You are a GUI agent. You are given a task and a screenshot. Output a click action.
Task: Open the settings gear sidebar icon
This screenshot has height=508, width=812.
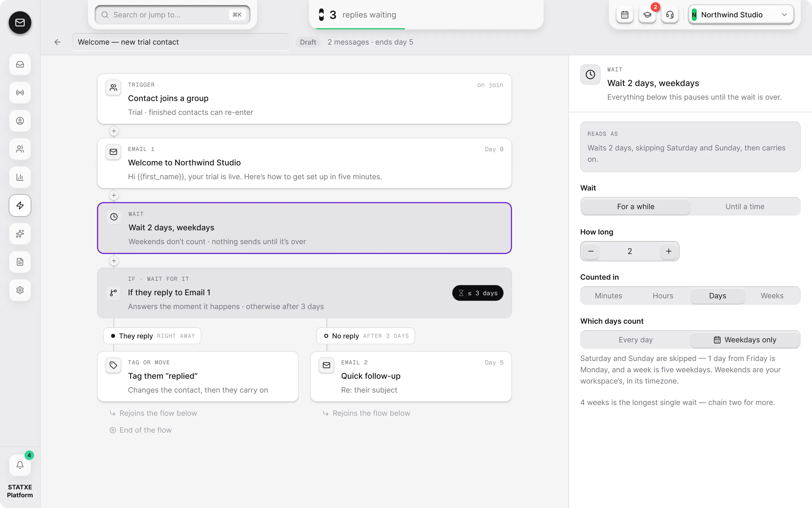20,290
